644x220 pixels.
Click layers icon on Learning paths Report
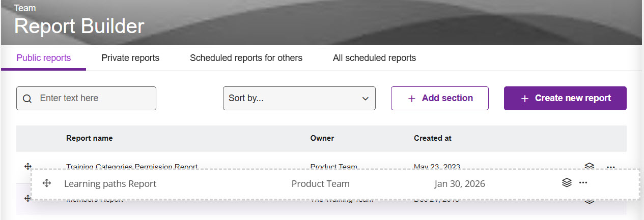click(x=567, y=183)
